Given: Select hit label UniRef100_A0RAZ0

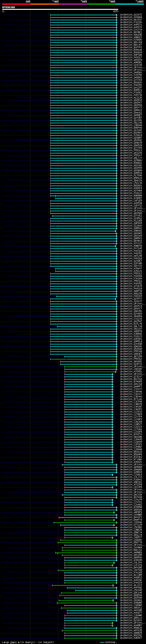Looking at the screenshot, I should click(131, 462).
